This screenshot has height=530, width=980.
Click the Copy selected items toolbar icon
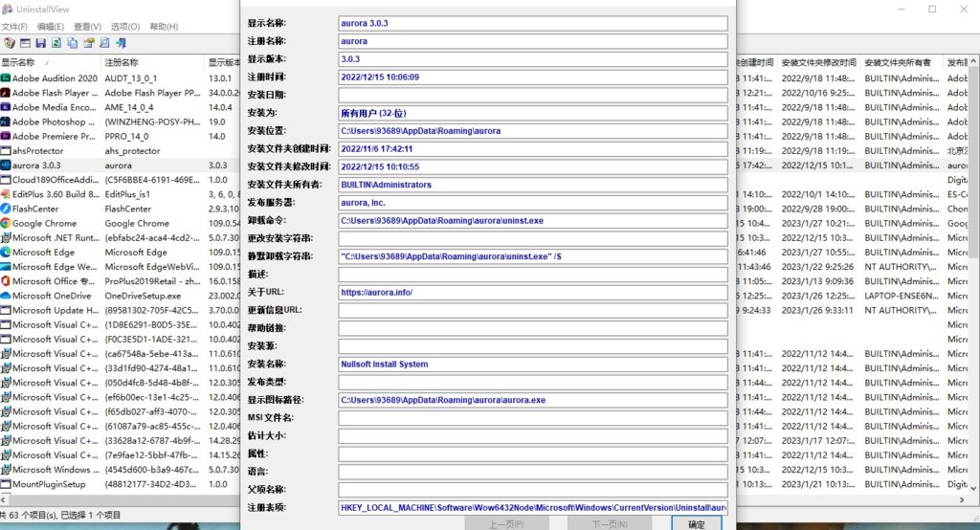click(x=73, y=42)
